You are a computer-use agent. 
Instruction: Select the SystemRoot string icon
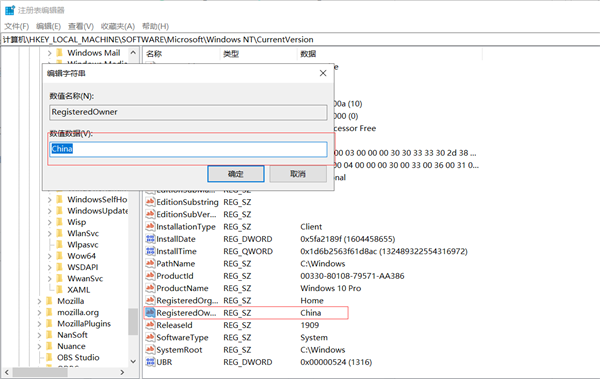pyautogui.click(x=150, y=350)
